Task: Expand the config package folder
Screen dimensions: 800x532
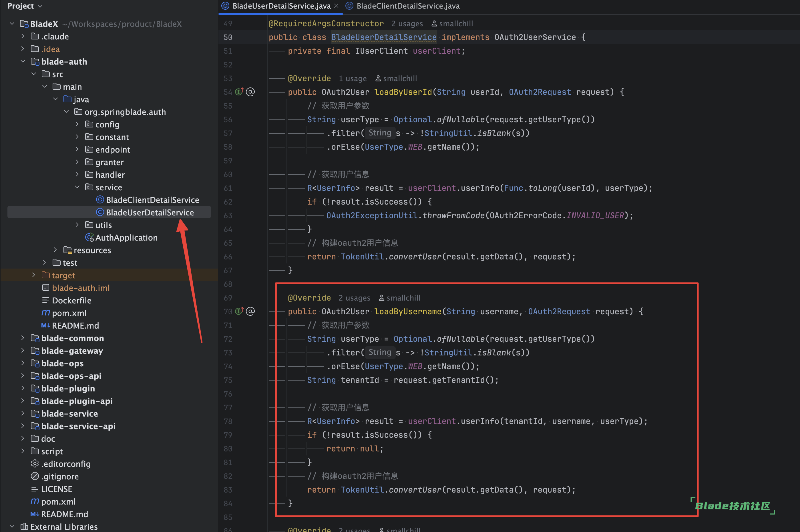Action: 77,125
